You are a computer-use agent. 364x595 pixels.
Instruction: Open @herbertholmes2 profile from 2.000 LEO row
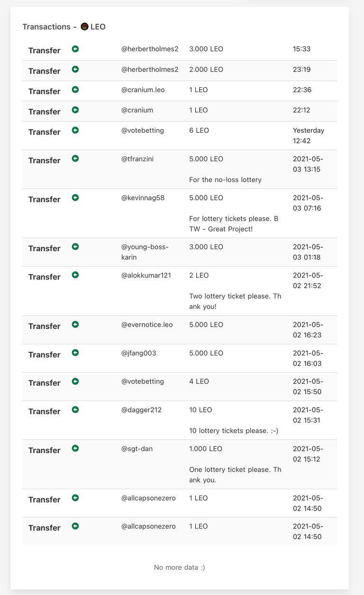(150, 69)
